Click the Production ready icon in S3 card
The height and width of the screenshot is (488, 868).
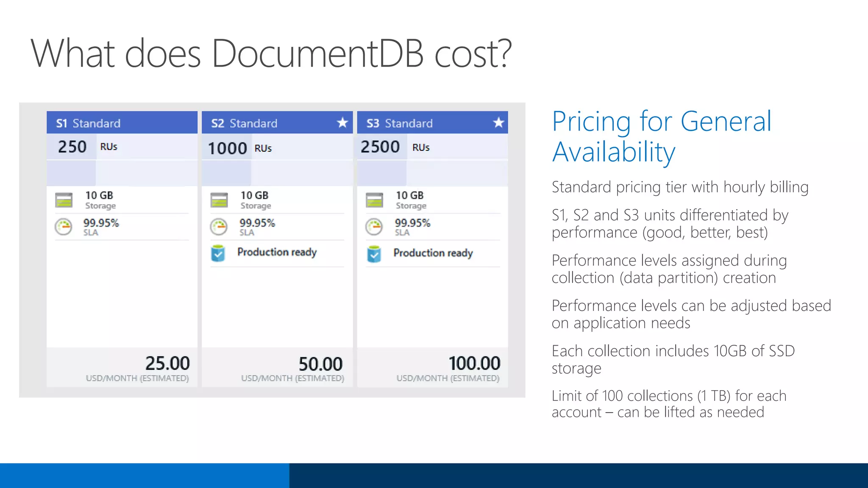pyautogui.click(x=374, y=254)
